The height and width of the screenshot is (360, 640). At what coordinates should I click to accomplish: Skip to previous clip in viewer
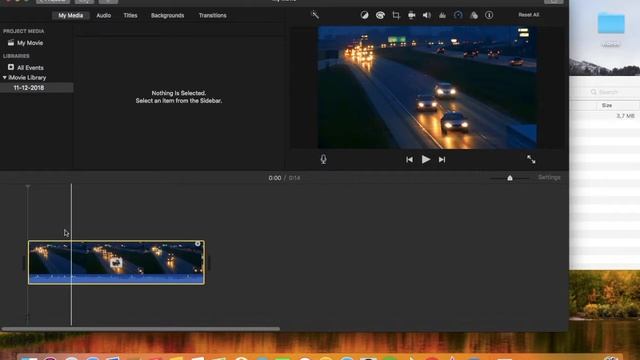pos(409,160)
